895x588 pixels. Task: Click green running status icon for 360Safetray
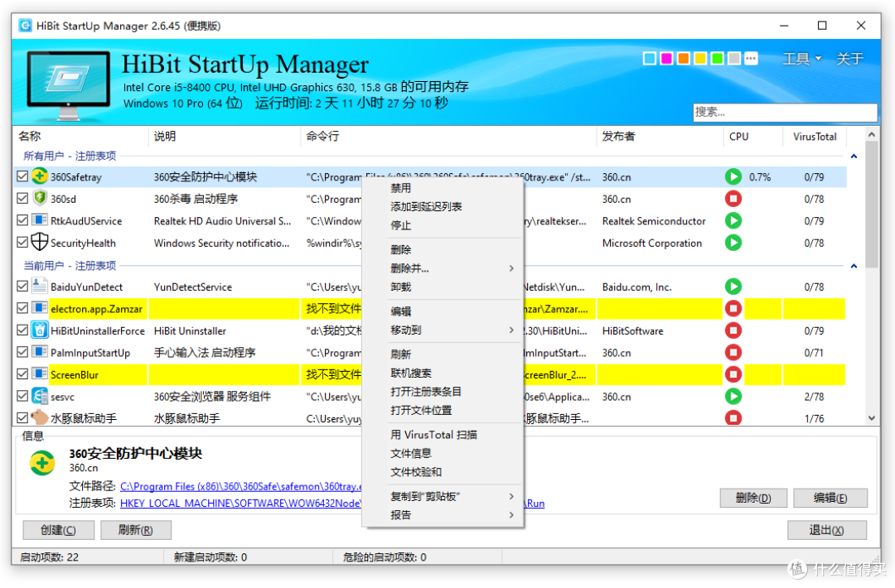733,176
